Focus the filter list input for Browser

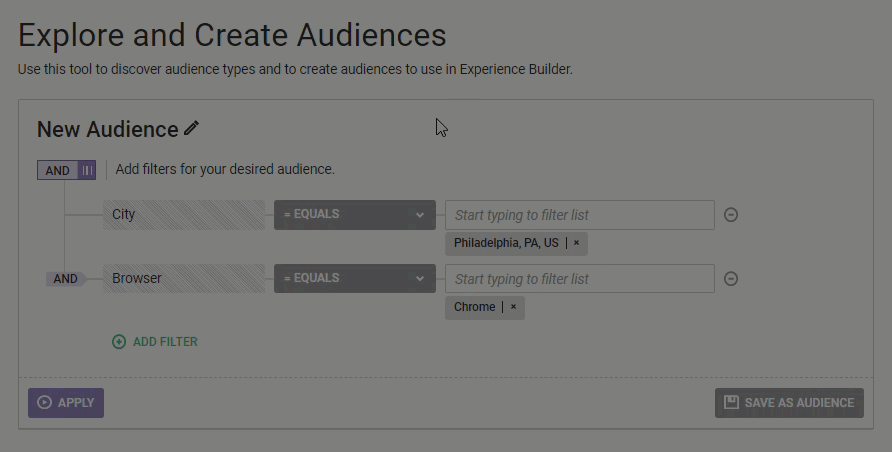click(x=580, y=279)
